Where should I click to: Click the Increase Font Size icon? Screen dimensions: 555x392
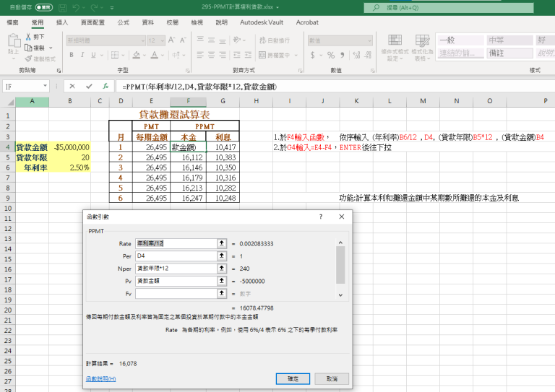172,40
